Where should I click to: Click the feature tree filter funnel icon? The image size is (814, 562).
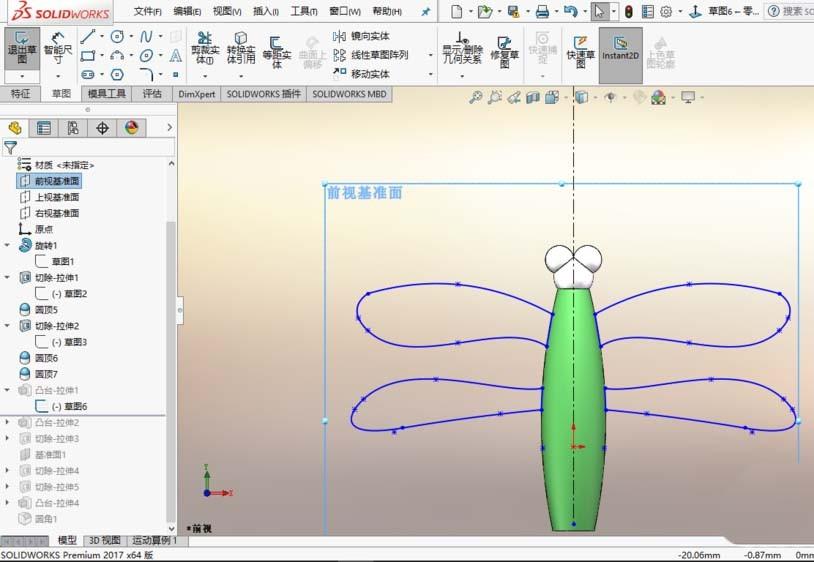pos(10,147)
